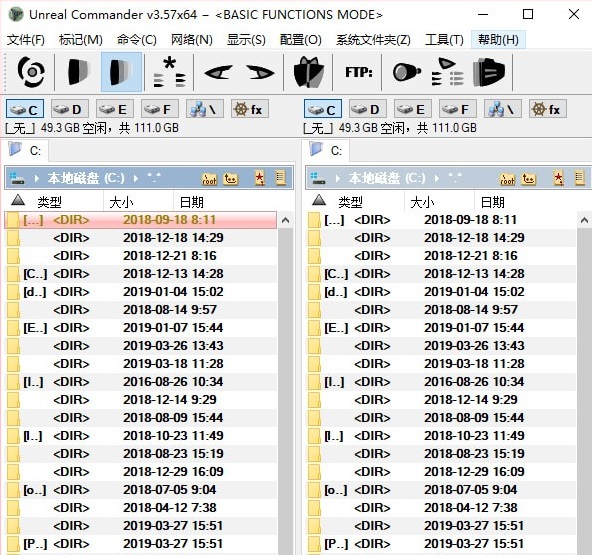Open 工具(T) menu
The width and height of the screenshot is (592, 555).
click(x=444, y=40)
